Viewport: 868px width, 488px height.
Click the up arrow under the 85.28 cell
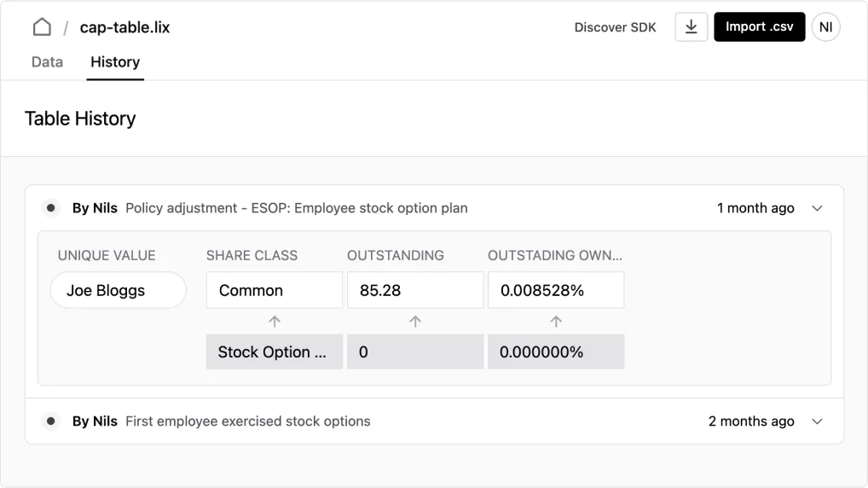point(415,322)
